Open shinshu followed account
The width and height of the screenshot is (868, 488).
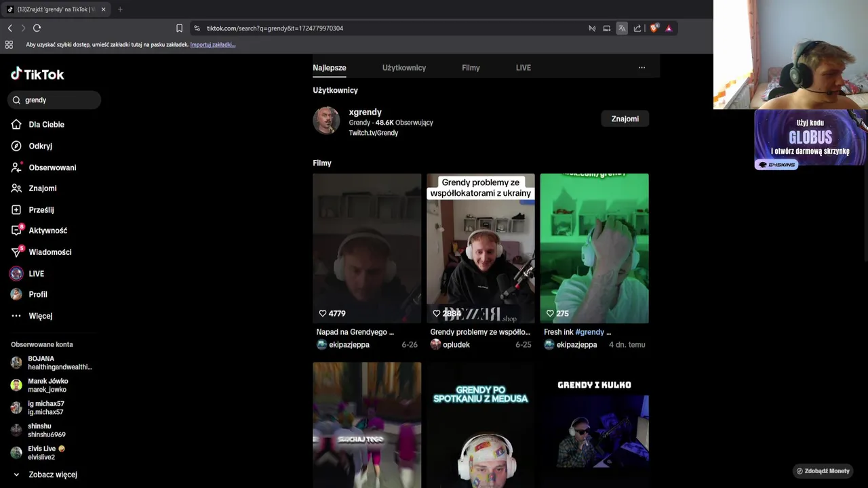click(x=39, y=430)
